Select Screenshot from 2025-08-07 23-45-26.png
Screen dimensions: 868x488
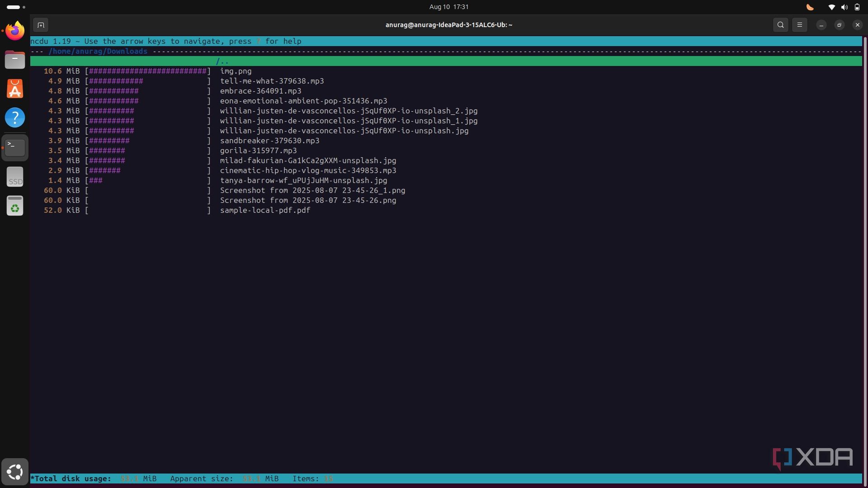point(308,200)
